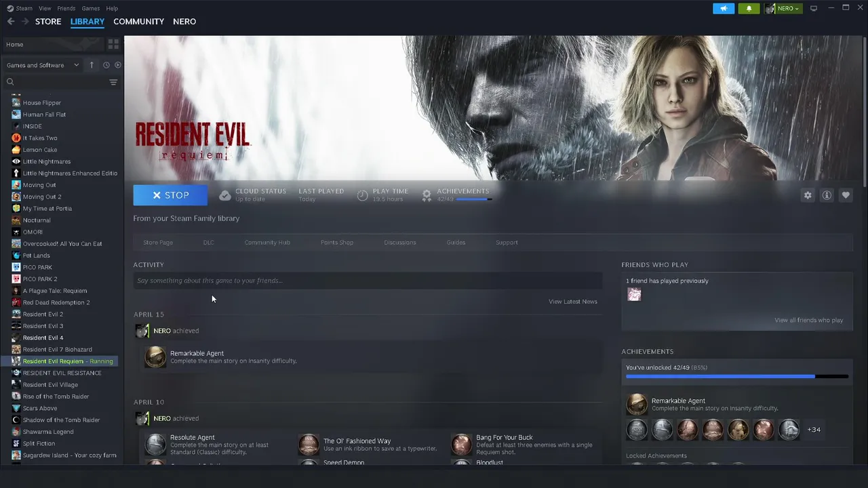Click View Latest News
This screenshot has height=488, width=868.
click(x=573, y=302)
